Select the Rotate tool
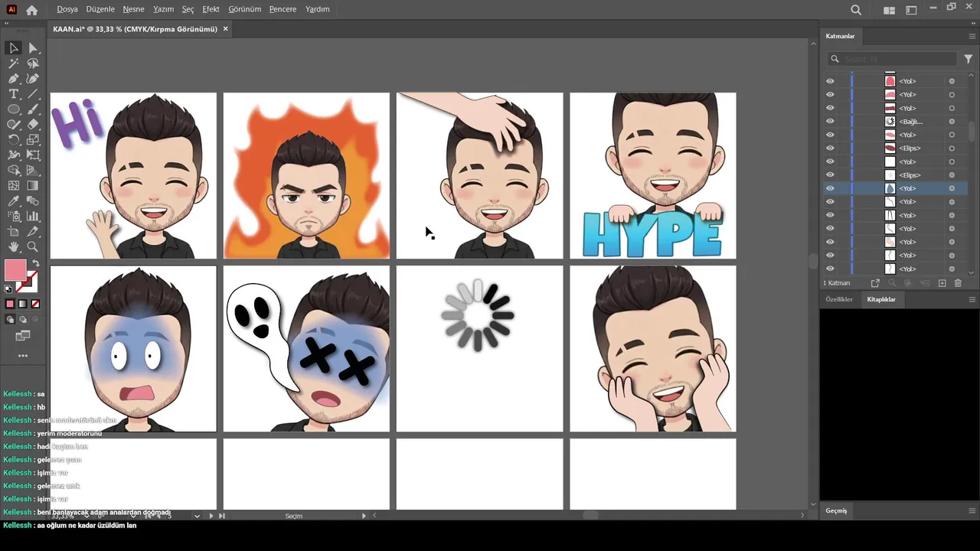The image size is (980, 551). tap(14, 139)
